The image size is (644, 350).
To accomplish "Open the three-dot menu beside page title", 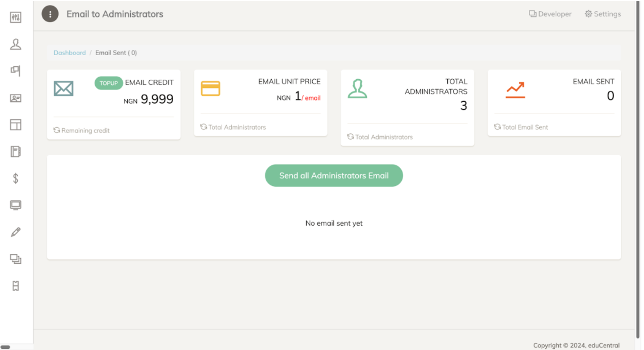I will click(x=50, y=14).
